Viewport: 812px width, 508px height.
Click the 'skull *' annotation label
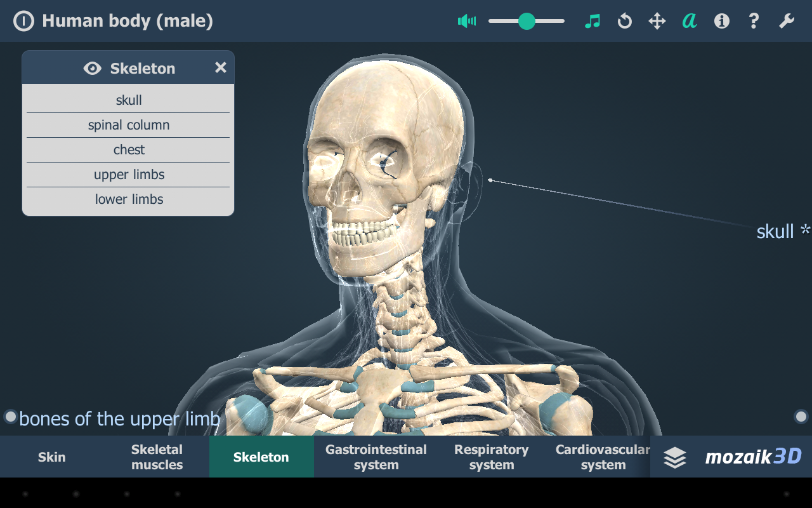coord(782,231)
